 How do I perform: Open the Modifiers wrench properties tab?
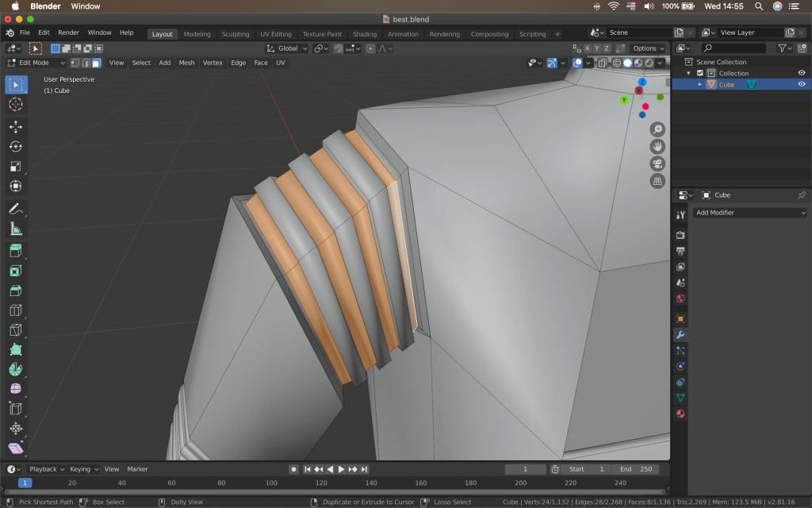(680, 335)
